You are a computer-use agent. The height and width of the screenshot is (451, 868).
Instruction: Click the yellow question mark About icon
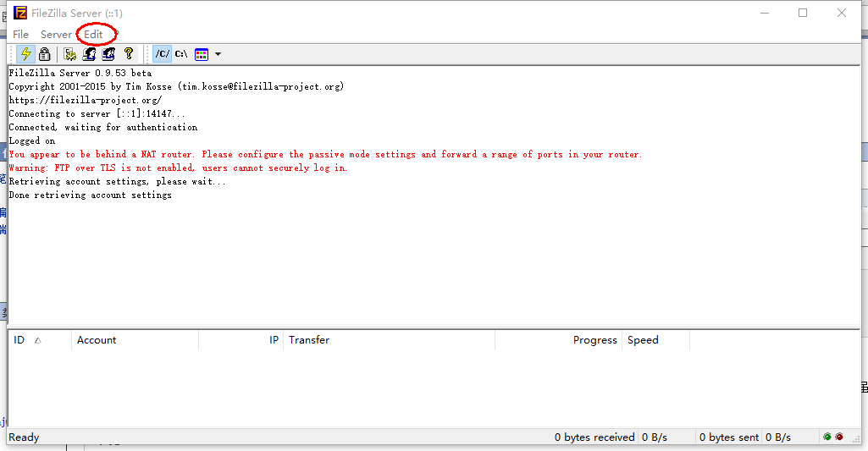pyautogui.click(x=129, y=53)
